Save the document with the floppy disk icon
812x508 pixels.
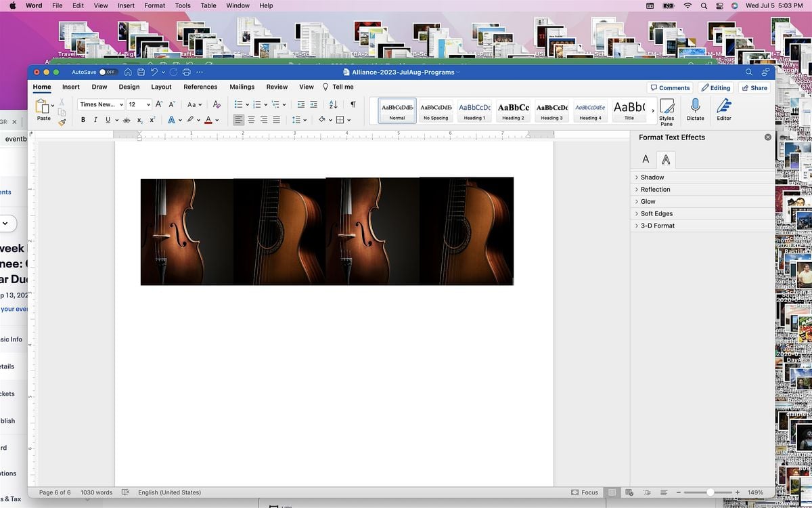[141, 72]
